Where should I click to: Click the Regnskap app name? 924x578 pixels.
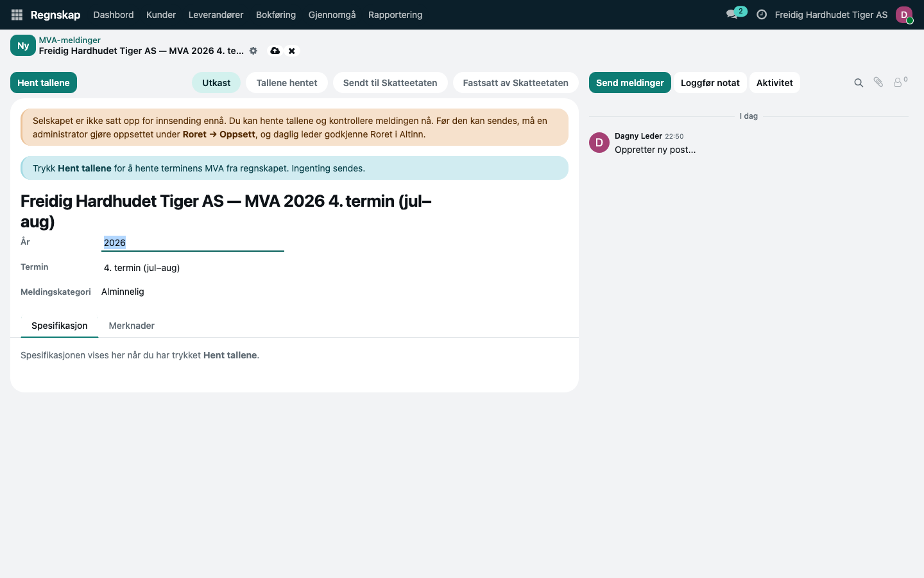pos(56,15)
